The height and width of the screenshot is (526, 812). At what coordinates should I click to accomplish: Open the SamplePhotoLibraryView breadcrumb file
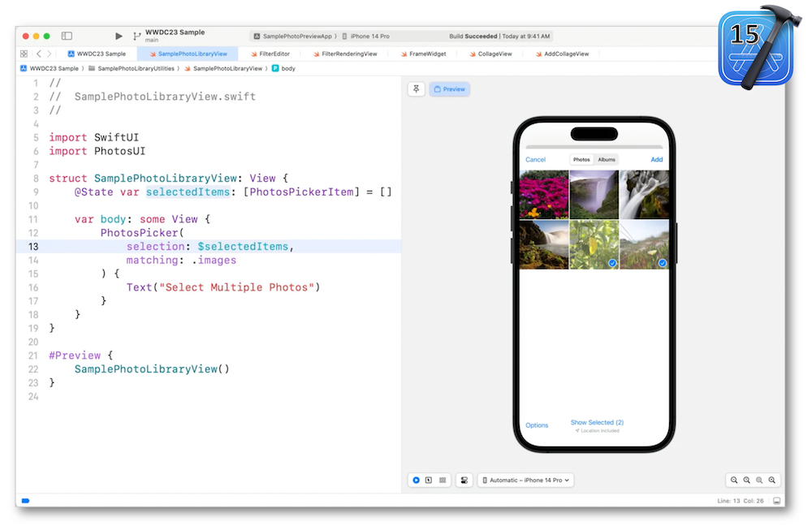[x=224, y=68]
